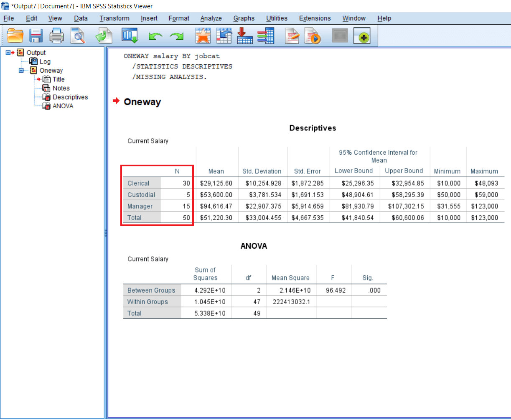Click the Run Script play icon
Viewport: 511px width, 420px height.
(312, 36)
